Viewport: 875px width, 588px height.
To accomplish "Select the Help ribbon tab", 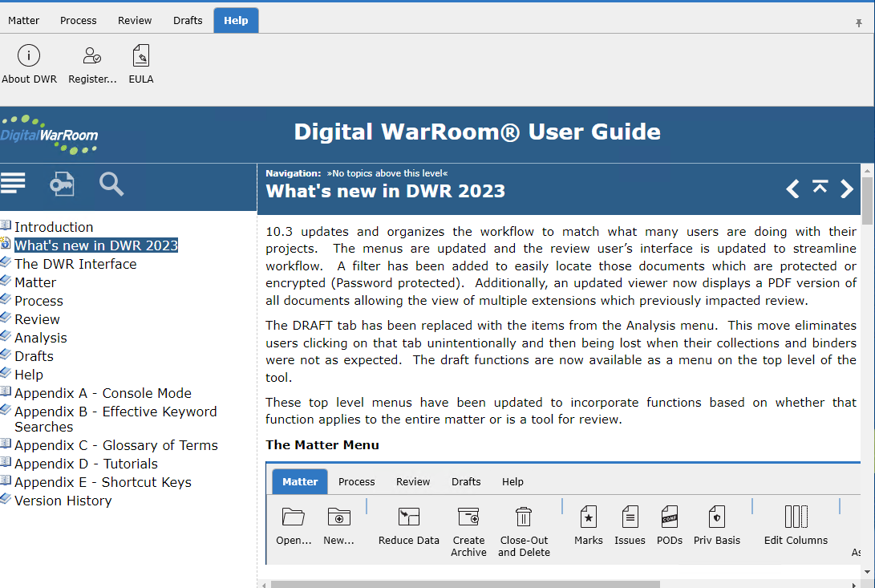I will coord(236,21).
